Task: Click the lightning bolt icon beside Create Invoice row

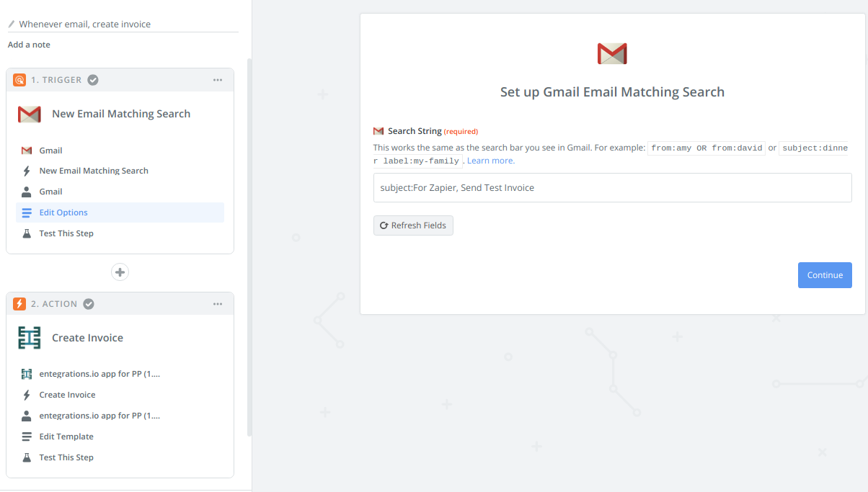Action: tap(27, 395)
